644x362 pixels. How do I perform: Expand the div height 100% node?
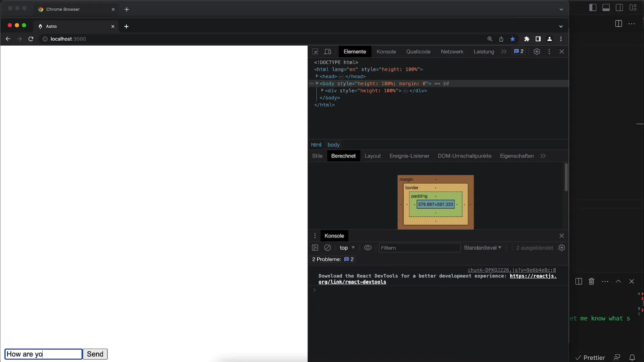(x=322, y=90)
